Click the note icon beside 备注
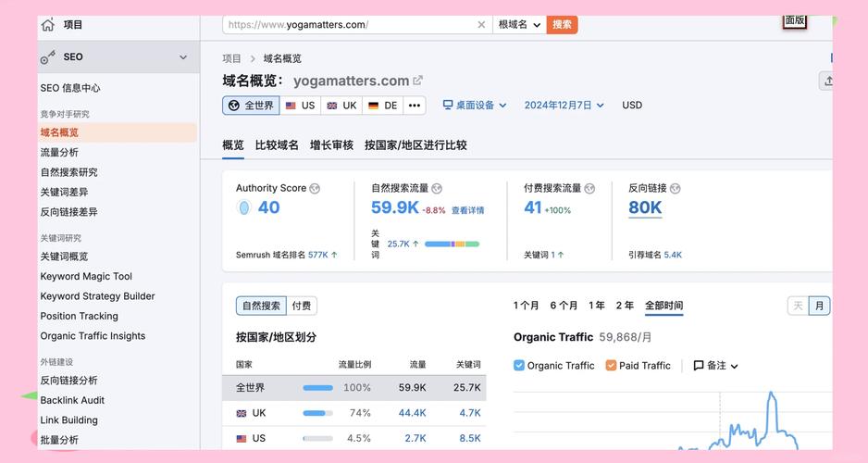 coord(699,366)
